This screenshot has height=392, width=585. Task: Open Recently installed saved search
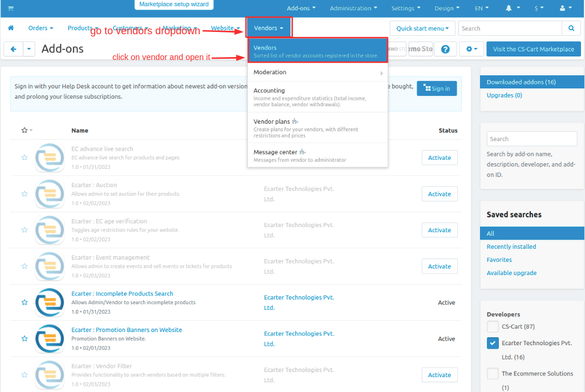click(x=511, y=246)
